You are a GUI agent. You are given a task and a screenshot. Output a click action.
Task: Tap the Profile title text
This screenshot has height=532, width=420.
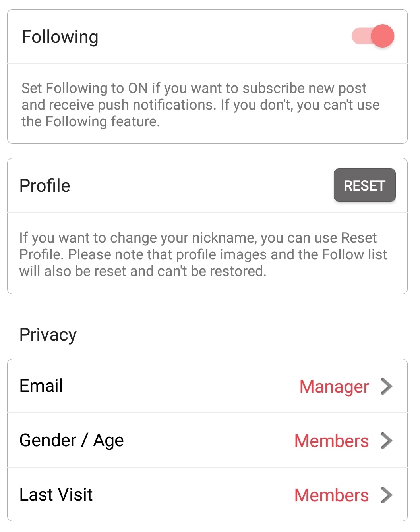point(45,186)
